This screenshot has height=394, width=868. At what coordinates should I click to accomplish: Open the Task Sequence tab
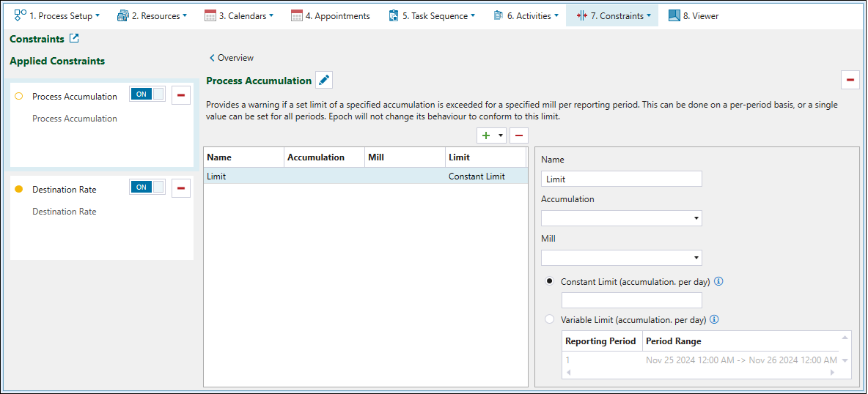pyautogui.click(x=432, y=16)
